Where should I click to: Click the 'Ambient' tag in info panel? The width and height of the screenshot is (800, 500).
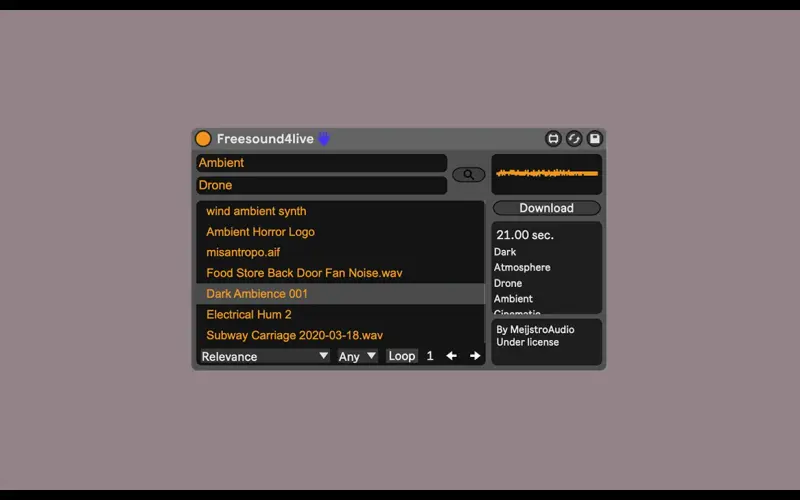[513, 299]
